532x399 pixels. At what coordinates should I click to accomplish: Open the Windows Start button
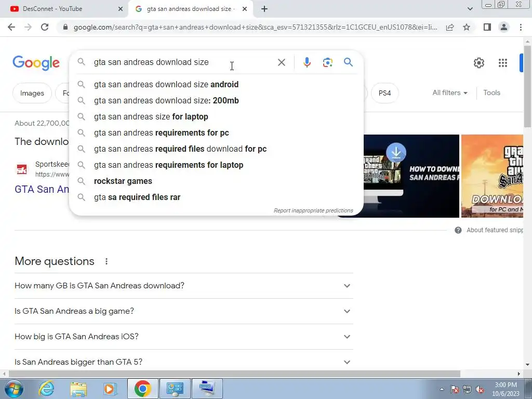click(x=14, y=389)
